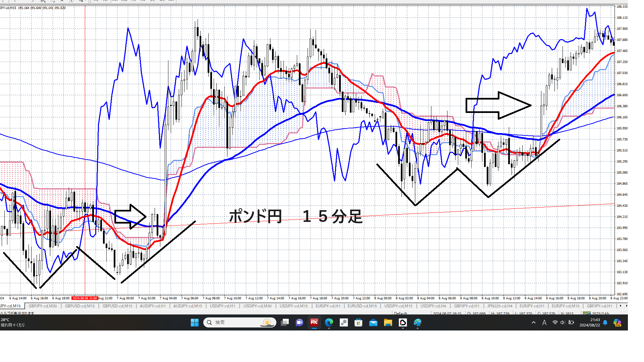Open the volume control tray icon

click(563, 322)
